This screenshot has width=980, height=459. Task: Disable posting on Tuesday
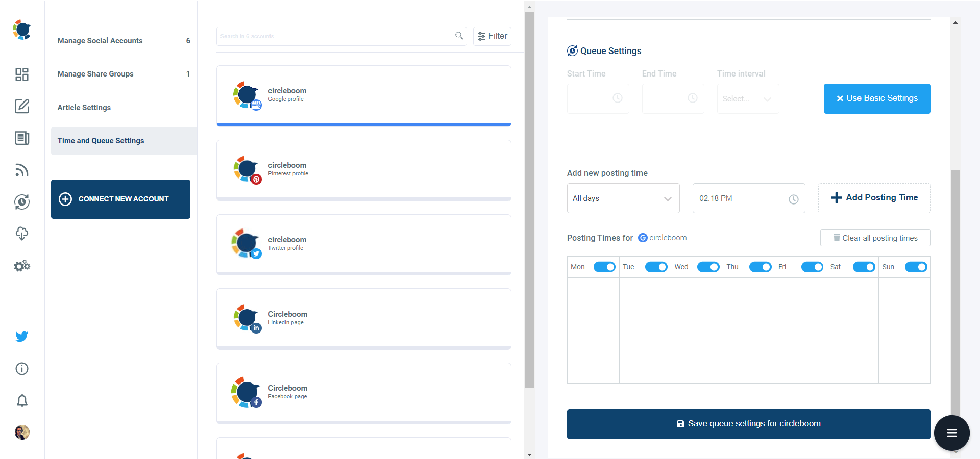656,267
